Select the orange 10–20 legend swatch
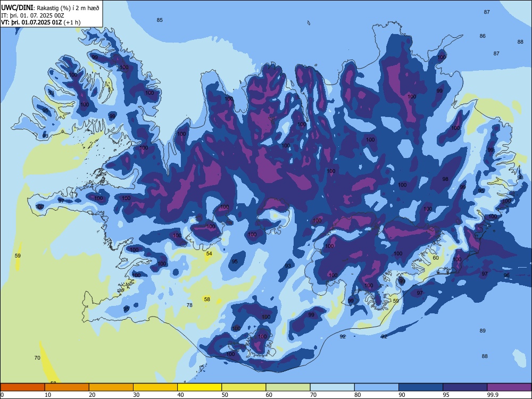 (x=67, y=387)
